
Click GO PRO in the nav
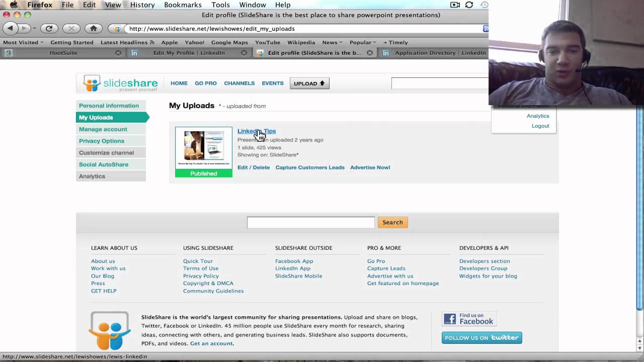coord(206,83)
